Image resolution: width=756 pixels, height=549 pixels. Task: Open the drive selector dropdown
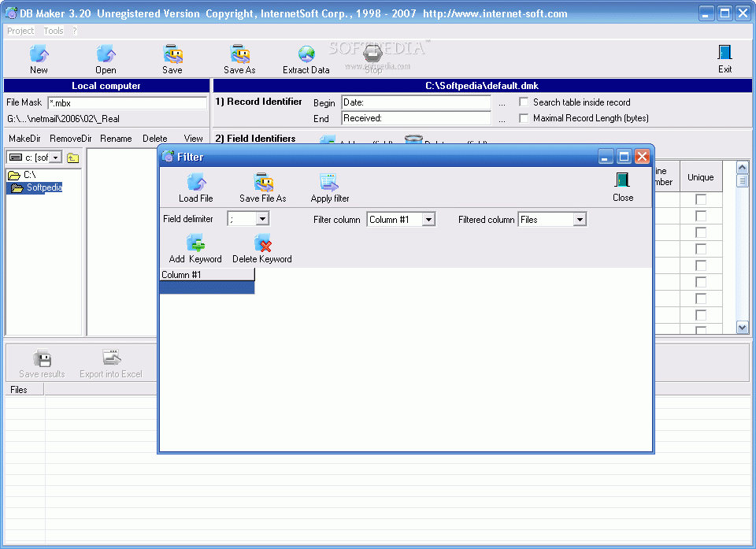pos(55,158)
